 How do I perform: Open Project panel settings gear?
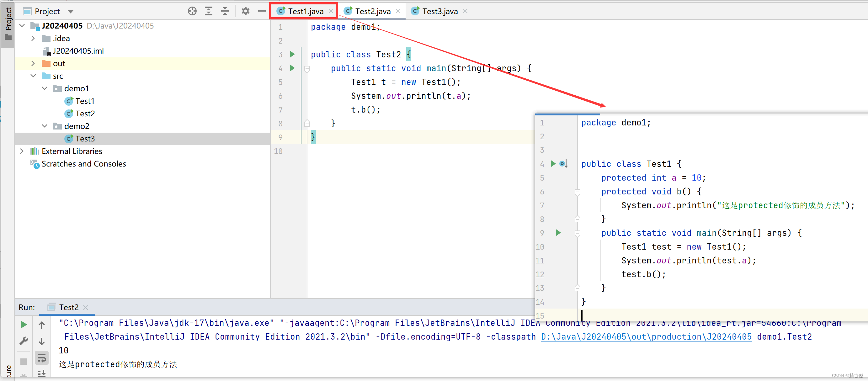click(245, 11)
